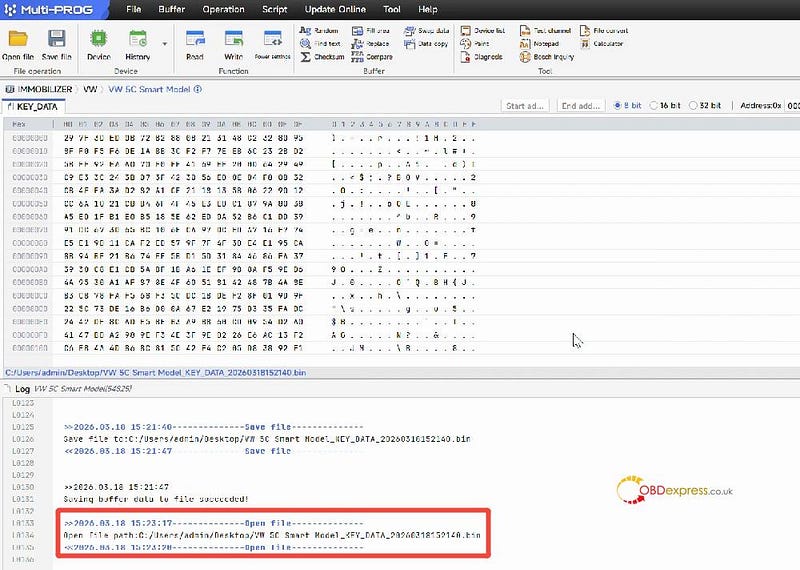
Task: Click the Random buffer tool
Action: (319, 31)
